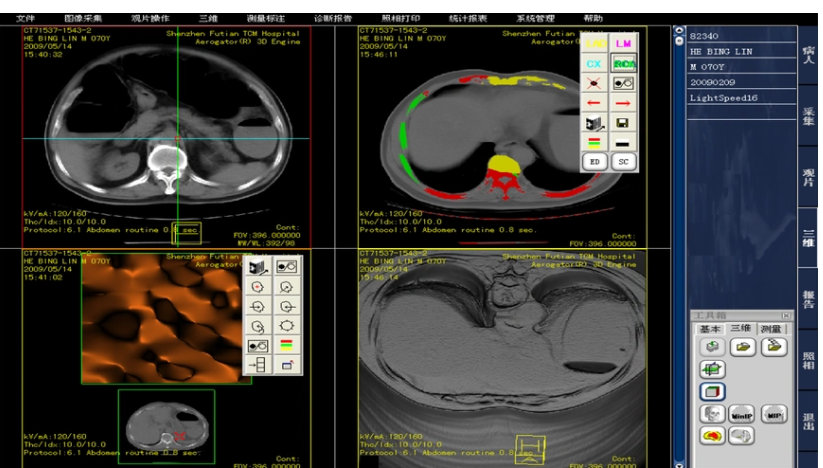
Task: Open the 诊断报告 menu
Action: coord(333,18)
